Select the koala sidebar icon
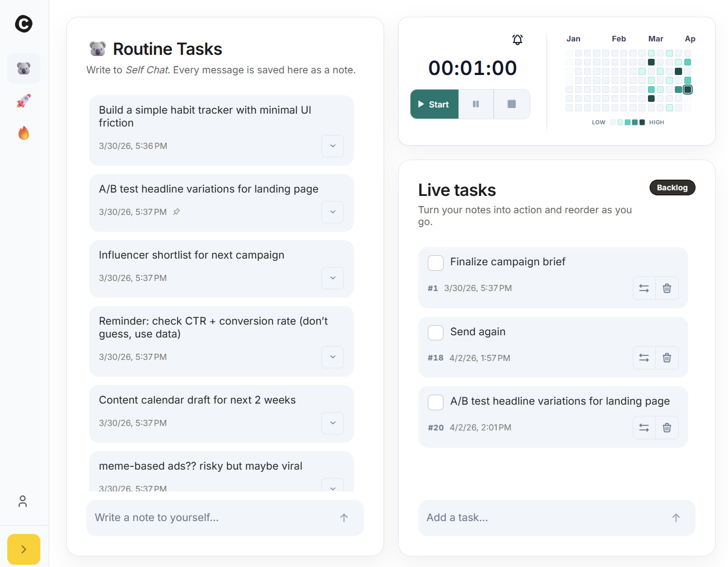The height and width of the screenshot is (567, 728). click(x=24, y=68)
